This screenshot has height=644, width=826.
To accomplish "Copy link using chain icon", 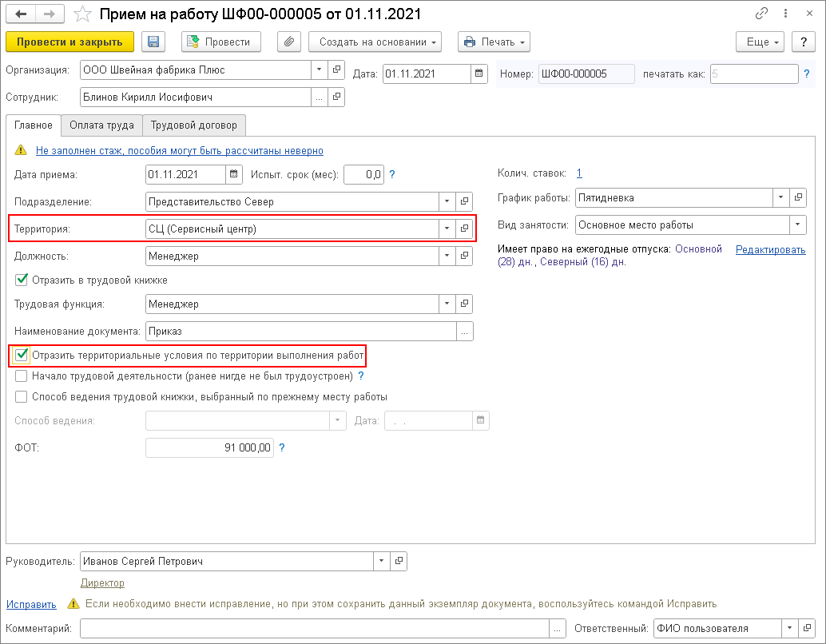I will [761, 14].
